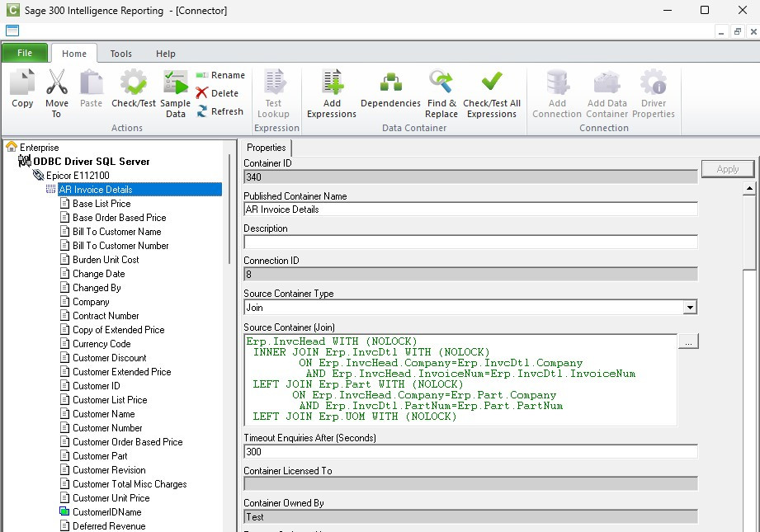
Task: Open the join editor ellipsis button
Action: tap(688, 341)
